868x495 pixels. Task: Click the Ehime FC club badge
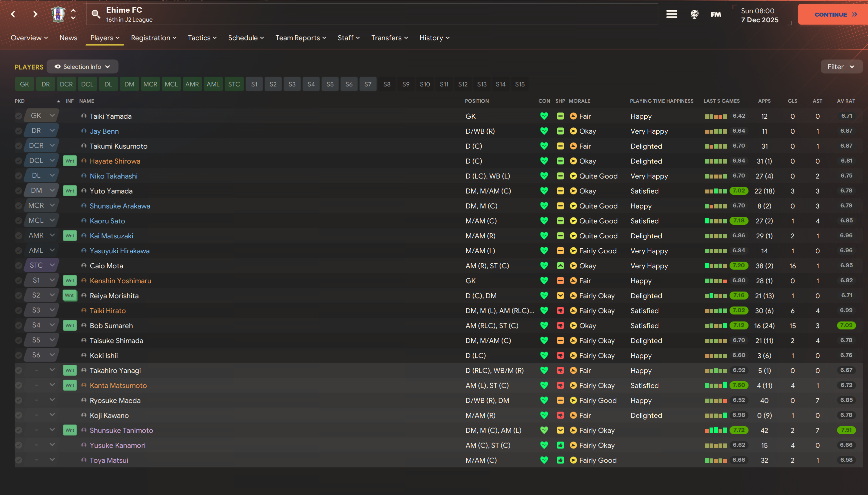tap(58, 14)
